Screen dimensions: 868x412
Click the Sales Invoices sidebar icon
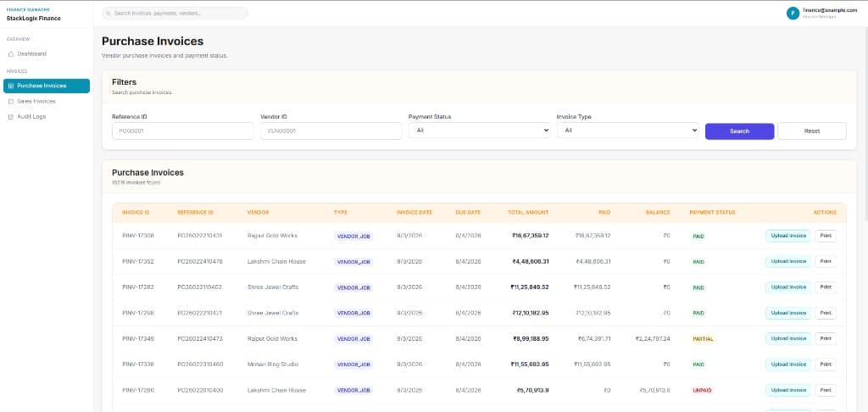click(11, 102)
